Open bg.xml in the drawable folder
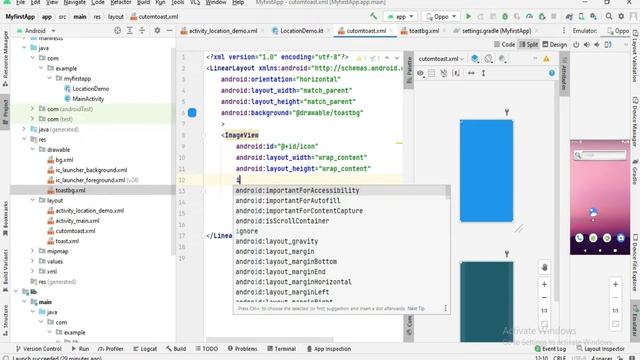 click(x=64, y=160)
